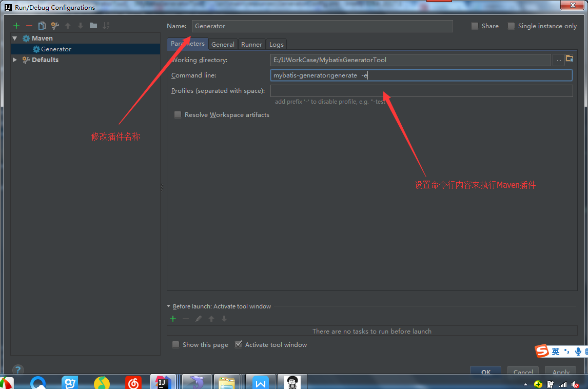The image size is (588, 389).
Task: Create a new folder for configurations
Action: [93, 26]
